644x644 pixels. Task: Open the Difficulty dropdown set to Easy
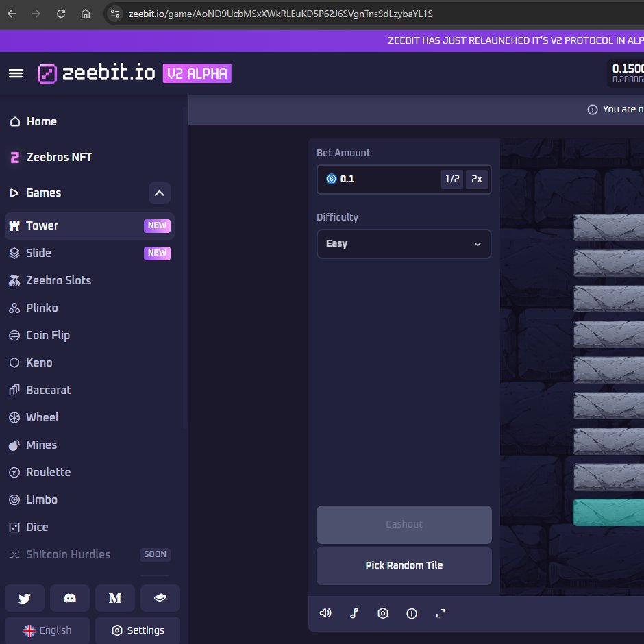[404, 244]
